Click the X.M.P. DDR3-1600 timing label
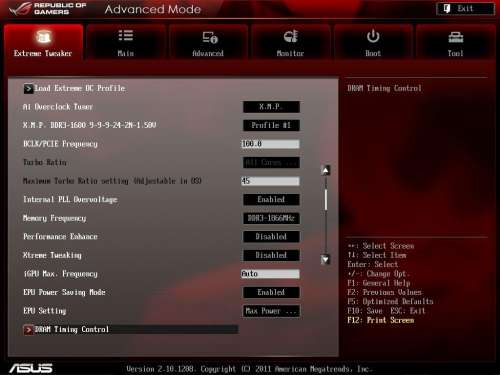500x375 pixels. click(x=89, y=125)
